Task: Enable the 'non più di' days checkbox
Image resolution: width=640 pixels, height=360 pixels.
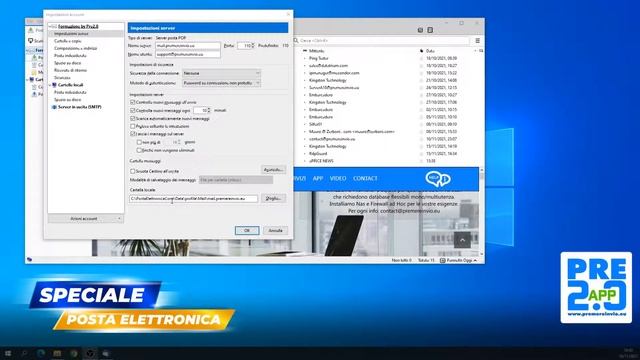Action: pyautogui.click(x=139, y=142)
